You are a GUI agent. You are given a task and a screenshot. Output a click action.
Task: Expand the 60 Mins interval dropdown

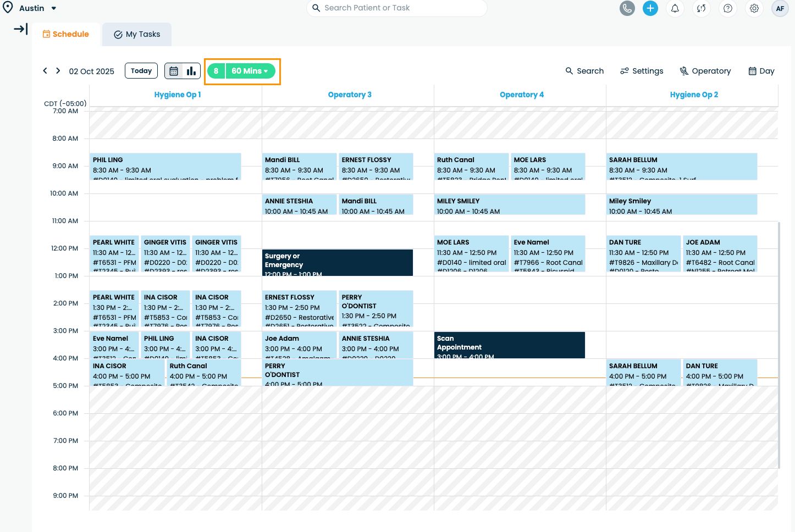250,71
